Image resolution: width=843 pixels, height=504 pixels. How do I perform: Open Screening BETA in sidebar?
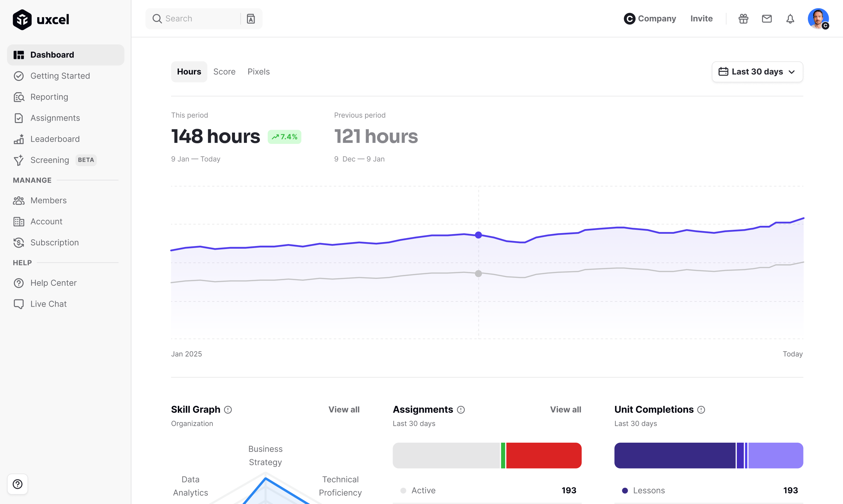50,160
